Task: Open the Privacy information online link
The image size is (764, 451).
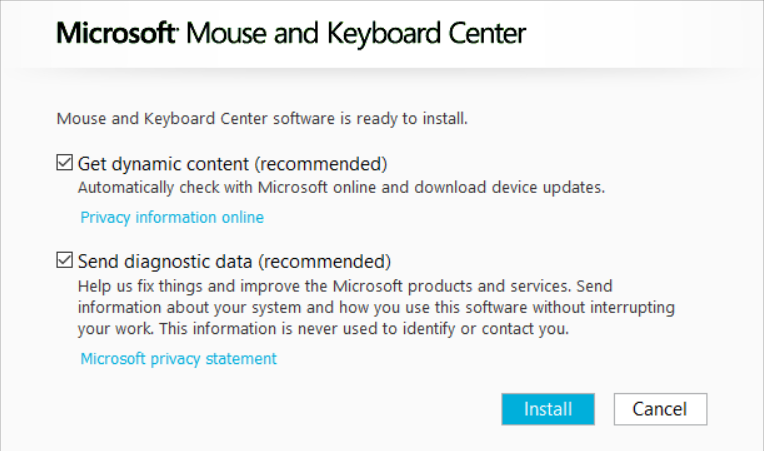Action: [x=172, y=217]
